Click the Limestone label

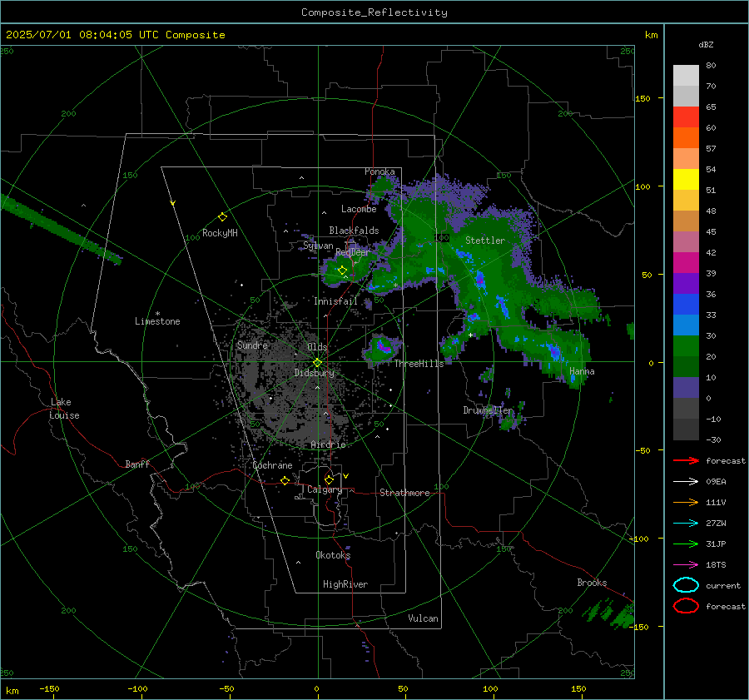157,321
